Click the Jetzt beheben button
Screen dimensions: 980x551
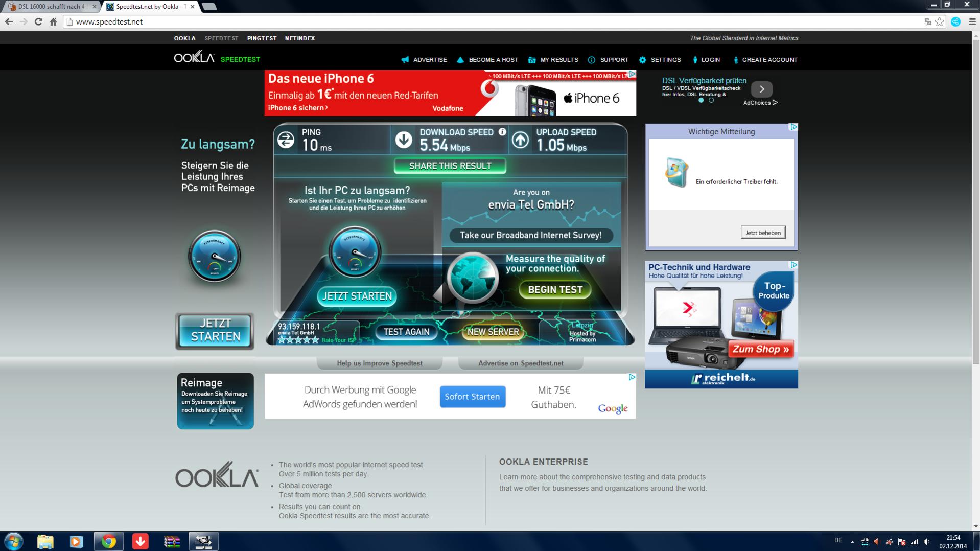pyautogui.click(x=763, y=233)
